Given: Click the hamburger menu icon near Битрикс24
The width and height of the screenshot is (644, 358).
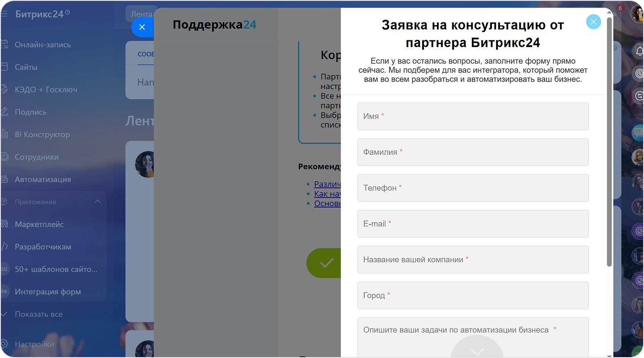Looking at the screenshot, I should click(4, 14).
